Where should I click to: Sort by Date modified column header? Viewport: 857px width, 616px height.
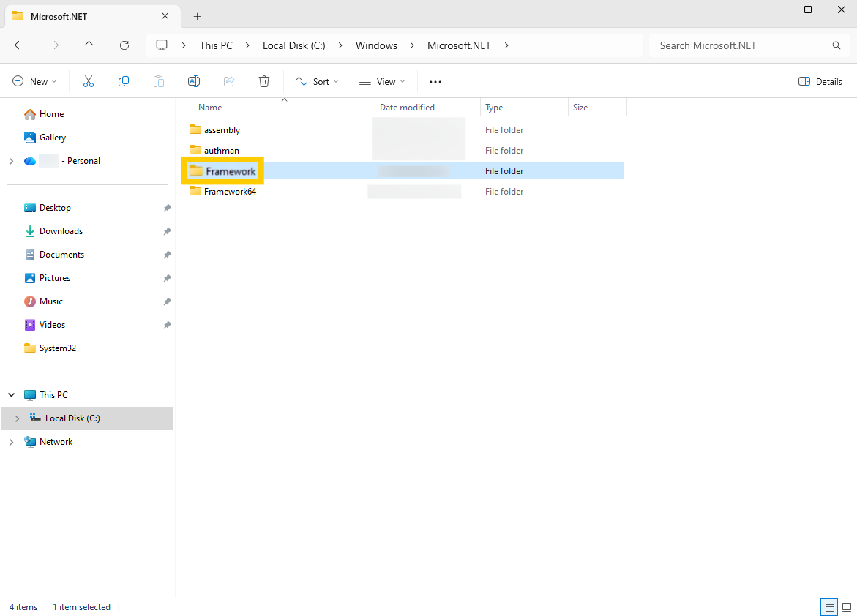(407, 108)
